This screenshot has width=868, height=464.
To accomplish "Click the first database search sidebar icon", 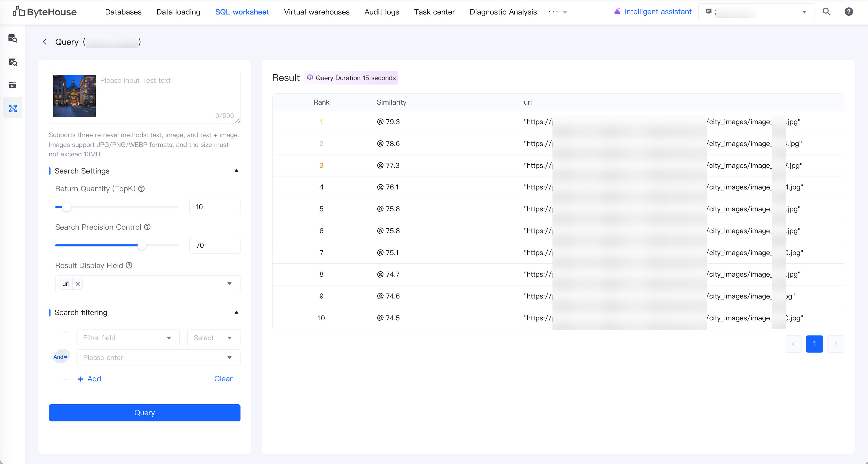I will pyautogui.click(x=13, y=38).
